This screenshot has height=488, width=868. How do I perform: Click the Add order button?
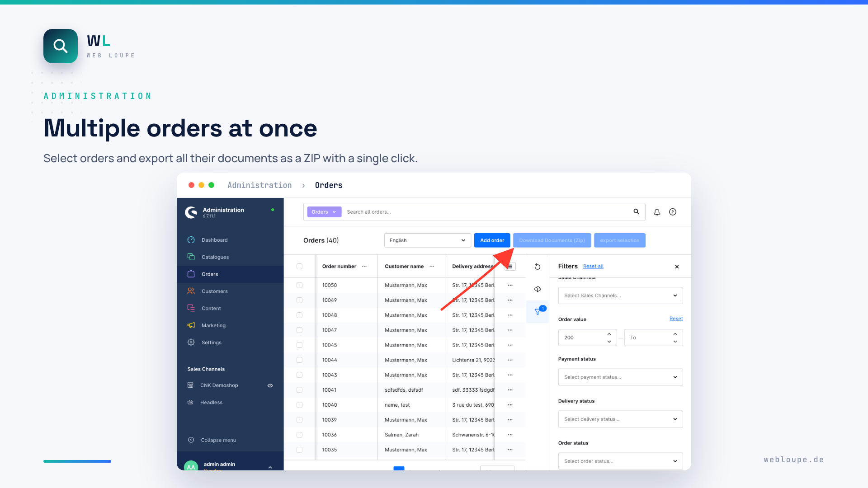pos(492,240)
